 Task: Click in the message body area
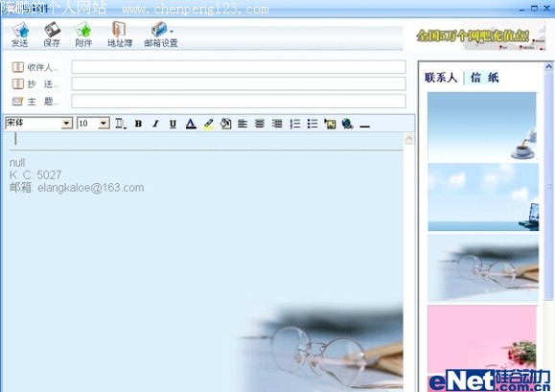[203, 262]
